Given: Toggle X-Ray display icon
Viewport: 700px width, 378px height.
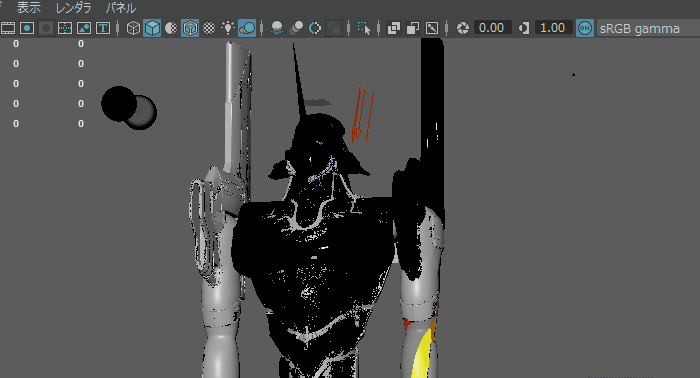Looking at the screenshot, I should tap(394, 28).
